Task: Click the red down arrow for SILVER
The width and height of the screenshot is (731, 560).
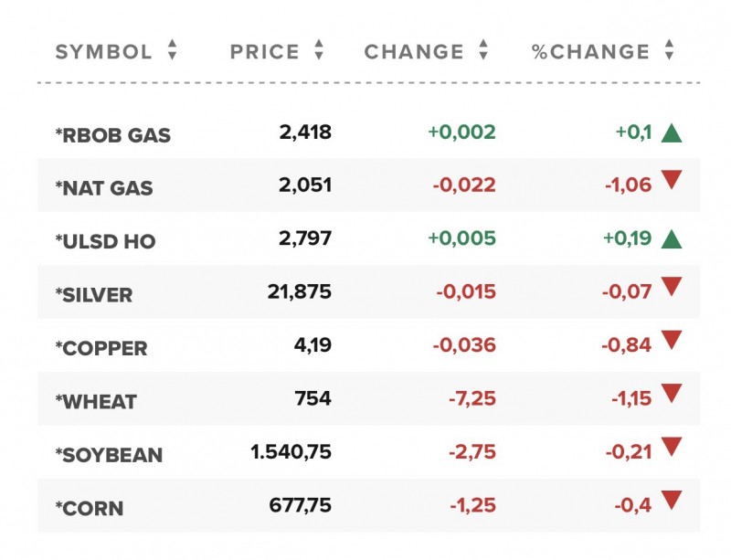Action: 672,287
